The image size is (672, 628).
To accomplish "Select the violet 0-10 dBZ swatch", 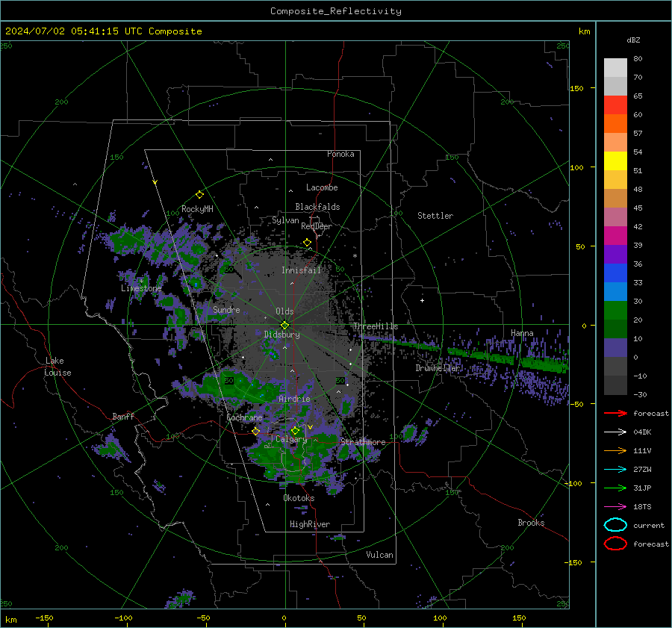I will (615, 348).
